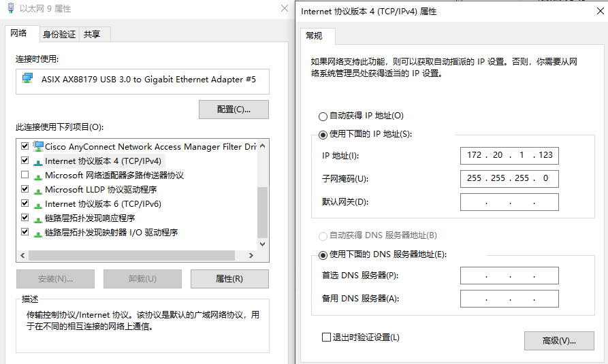
Task: Select 自动获得 IP 地址 radio button
Action: pyautogui.click(x=323, y=116)
